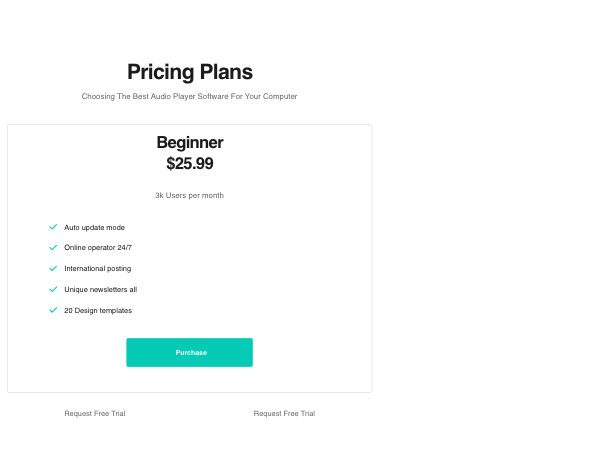Click the Auto update mode feature text

click(94, 227)
